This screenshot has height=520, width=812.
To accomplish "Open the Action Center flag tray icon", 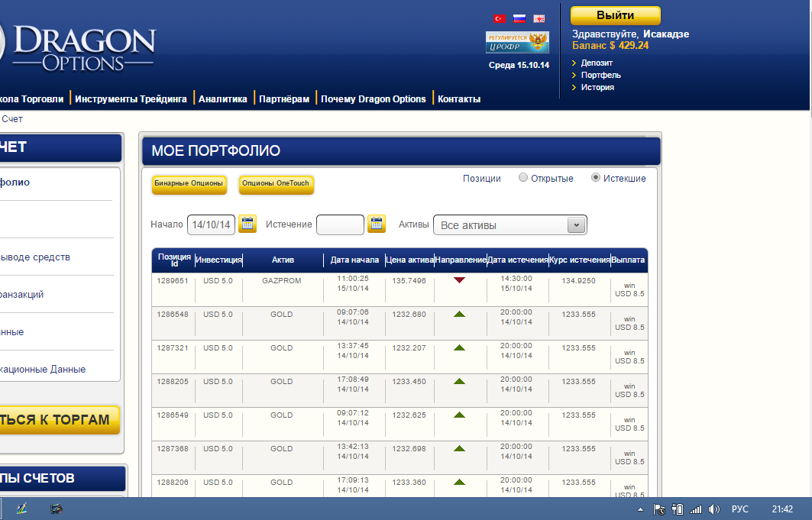I will click(x=659, y=509).
